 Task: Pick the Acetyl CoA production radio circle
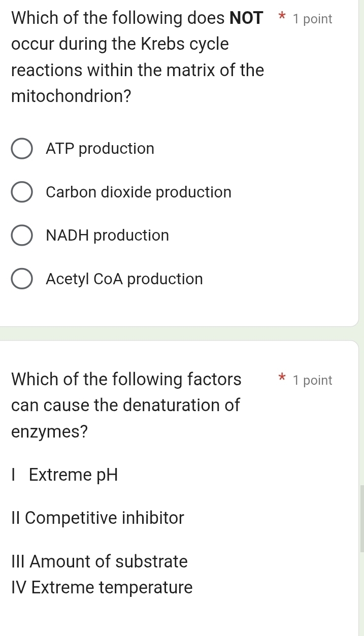(21, 279)
